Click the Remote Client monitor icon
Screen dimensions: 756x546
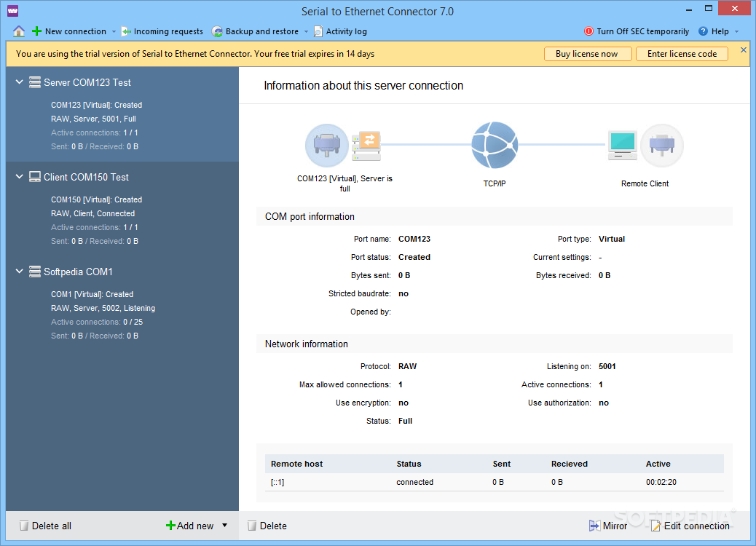623,145
